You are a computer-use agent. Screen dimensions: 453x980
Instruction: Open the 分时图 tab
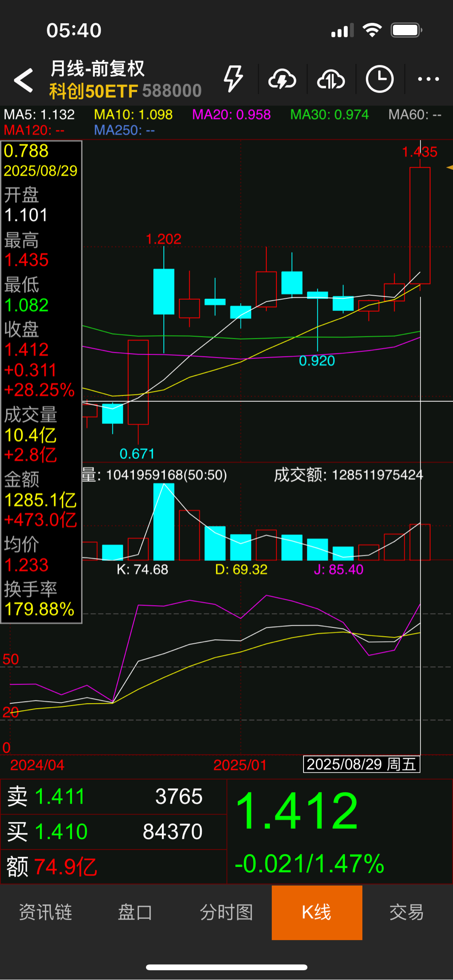point(226,912)
